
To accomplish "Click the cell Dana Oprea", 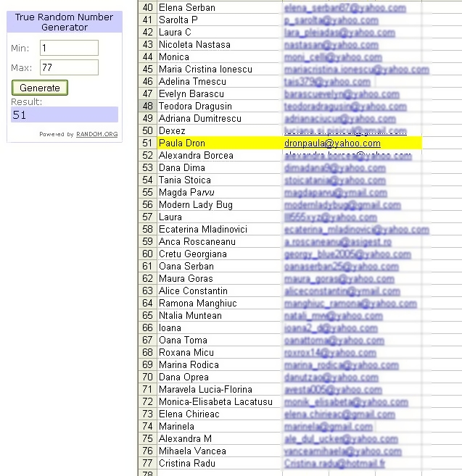I will (220, 377).
